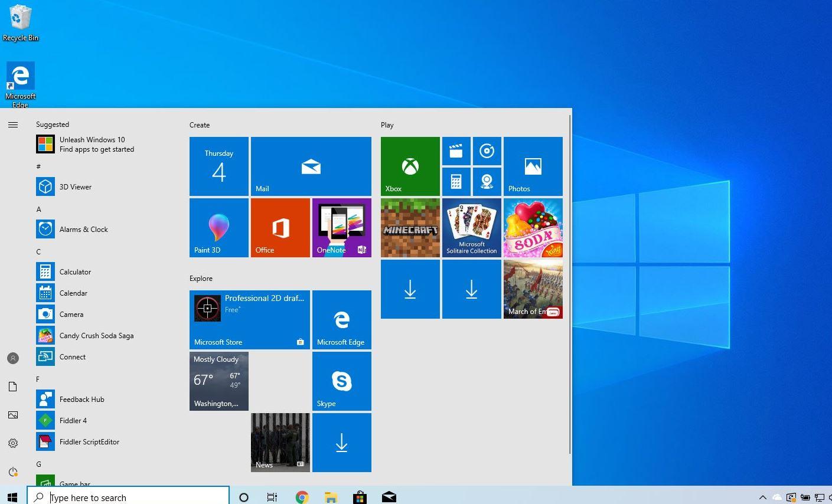Screen dimensions: 832x504
Task: Launch Candy Crush Soda Saga tile
Action: point(532,228)
